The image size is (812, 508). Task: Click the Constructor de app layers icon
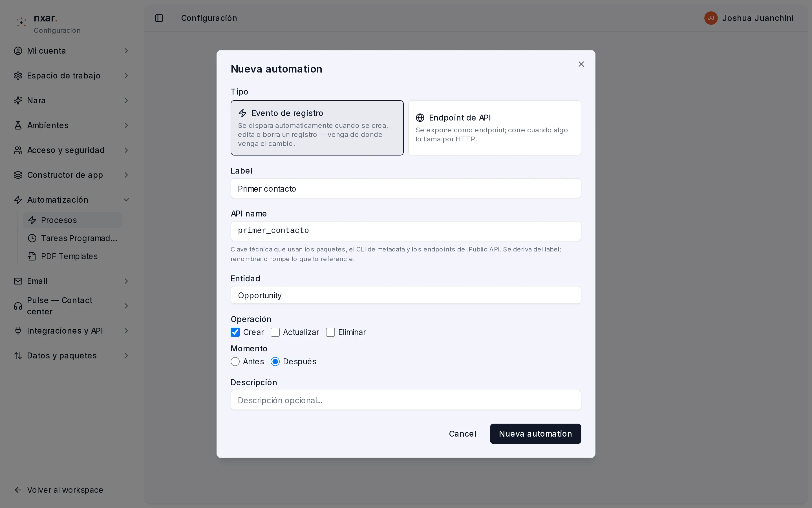(18, 175)
